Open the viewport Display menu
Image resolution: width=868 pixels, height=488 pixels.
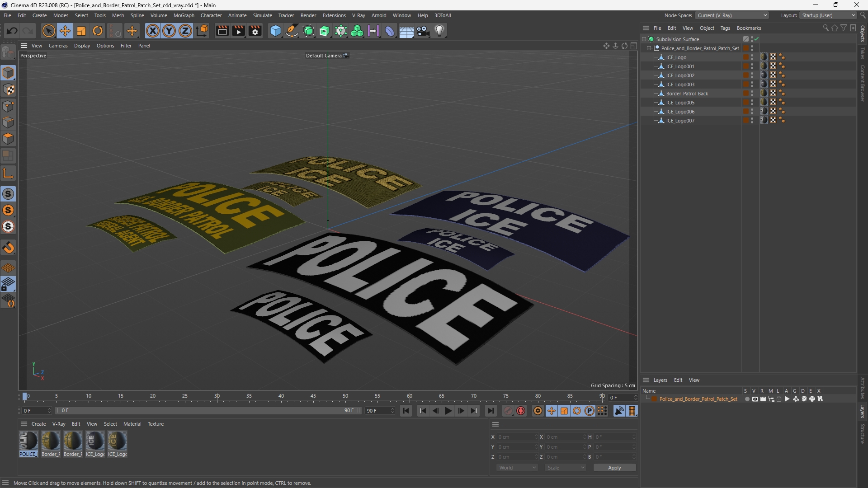click(82, 46)
